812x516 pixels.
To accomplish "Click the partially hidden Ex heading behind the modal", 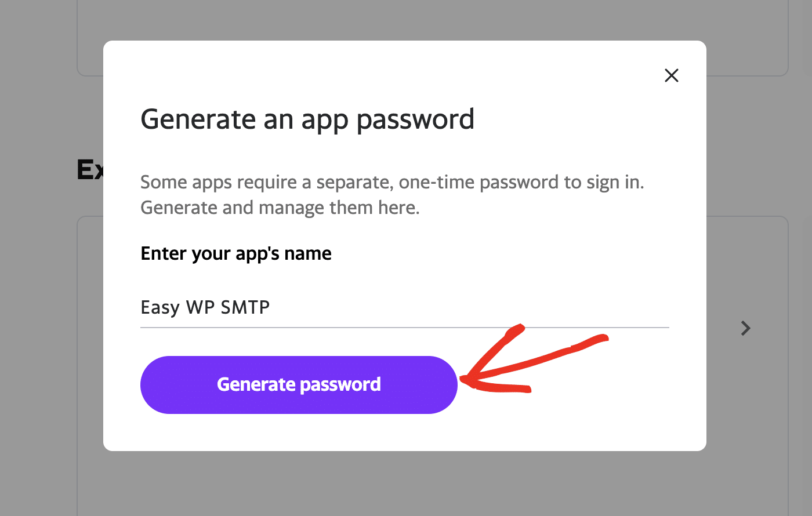I will (x=90, y=169).
